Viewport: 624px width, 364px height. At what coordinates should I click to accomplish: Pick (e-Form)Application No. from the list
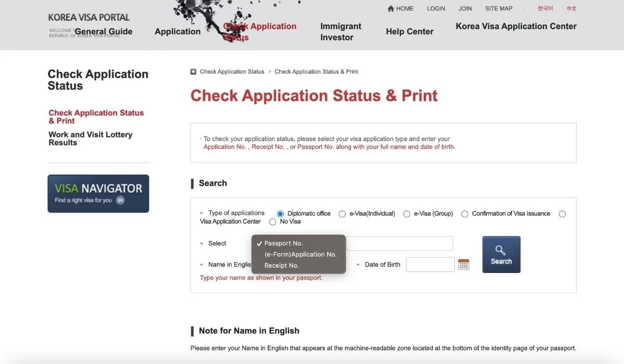pos(302,254)
